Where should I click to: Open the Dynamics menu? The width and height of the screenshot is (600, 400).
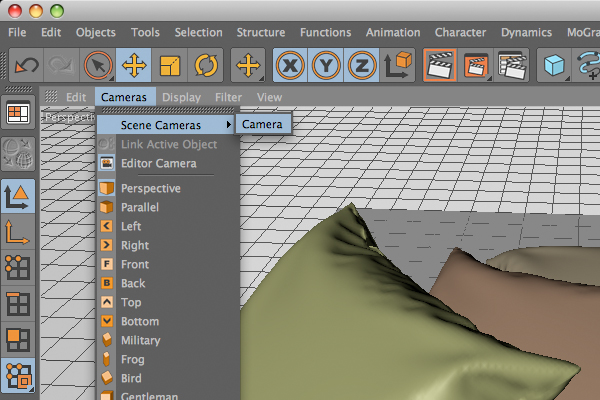click(x=527, y=33)
